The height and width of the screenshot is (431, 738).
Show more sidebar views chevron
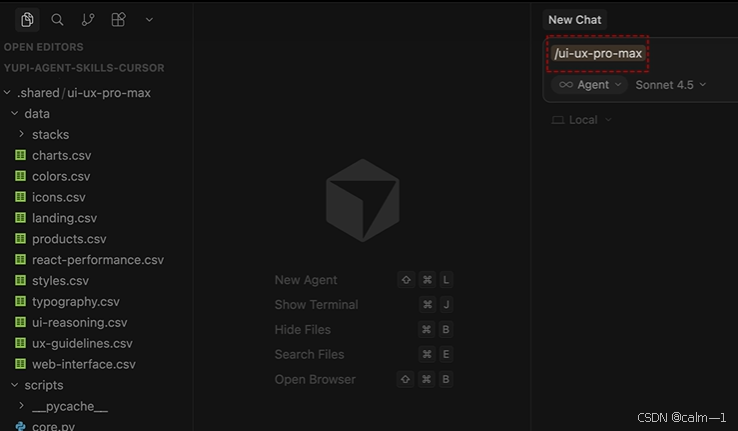coord(149,20)
